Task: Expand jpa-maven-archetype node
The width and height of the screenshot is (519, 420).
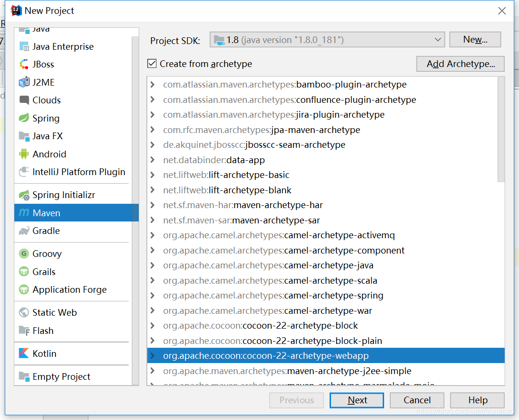Action: point(152,130)
